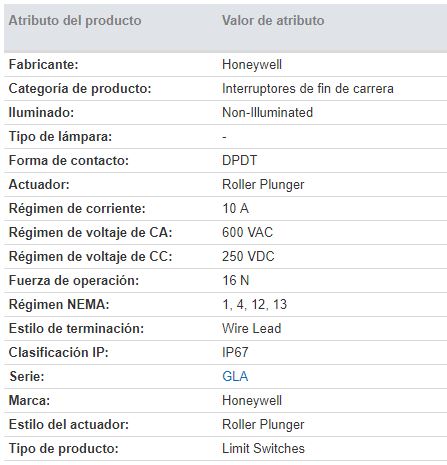Click the Limit Switches product type value
The image size is (447, 465).
pyautogui.click(x=263, y=449)
